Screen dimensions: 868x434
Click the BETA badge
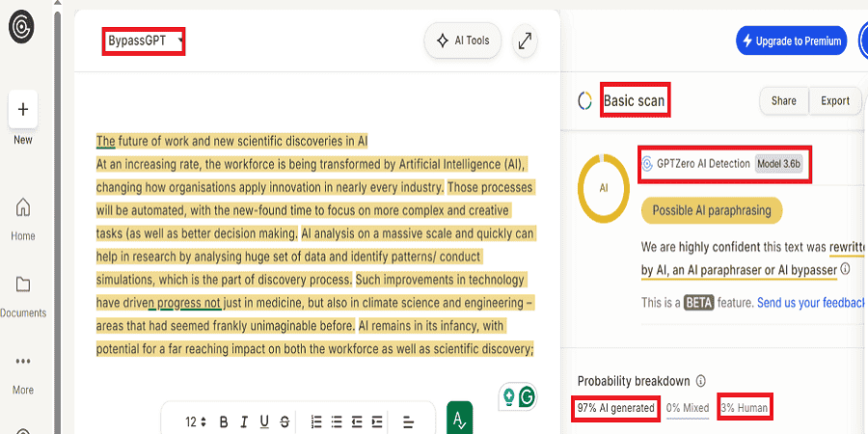tap(700, 303)
